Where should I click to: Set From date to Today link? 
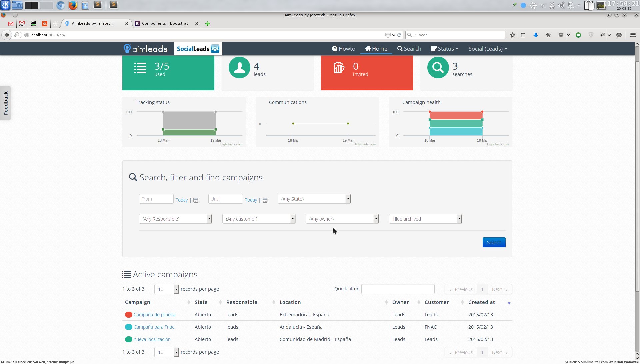[x=182, y=200]
